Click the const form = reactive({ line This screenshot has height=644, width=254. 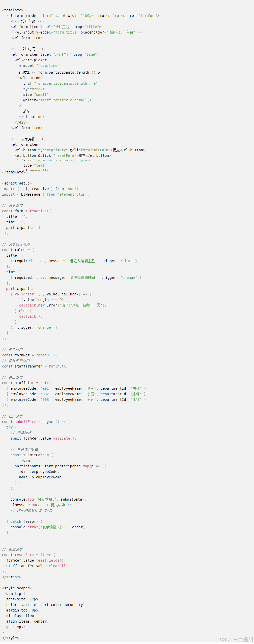(x=26, y=211)
